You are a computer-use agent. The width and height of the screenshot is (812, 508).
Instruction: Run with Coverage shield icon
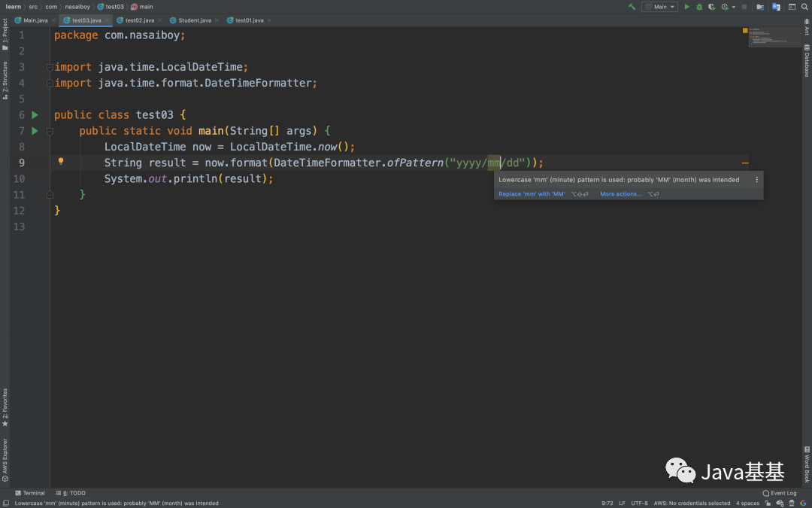[712, 8]
